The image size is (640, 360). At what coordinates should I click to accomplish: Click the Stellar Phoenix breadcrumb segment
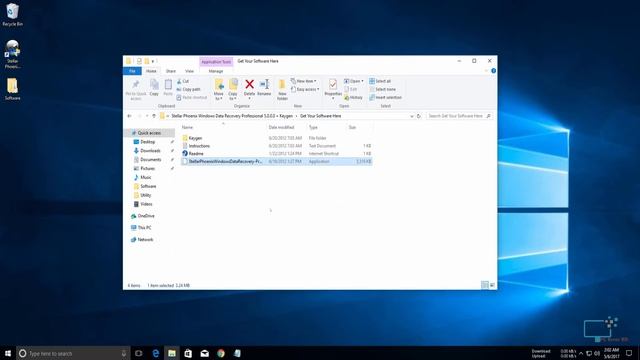223,116
